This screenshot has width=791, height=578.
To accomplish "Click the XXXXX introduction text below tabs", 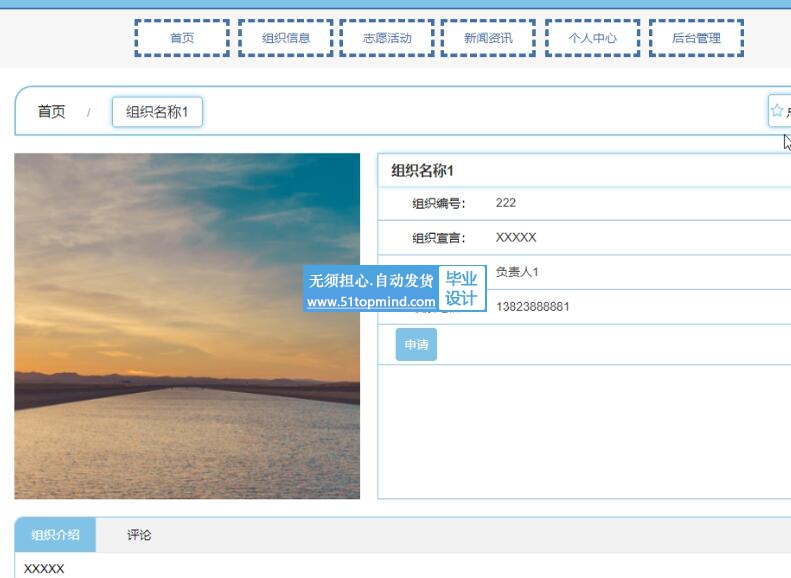I will click(x=44, y=569).
